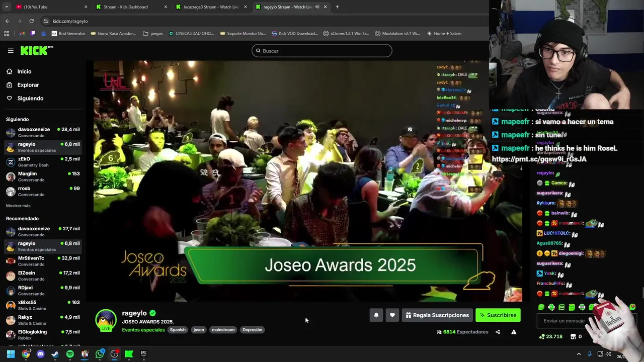Select the joseo tag
644x362 pixels.
pyautogui.click(x=199, y=330)
